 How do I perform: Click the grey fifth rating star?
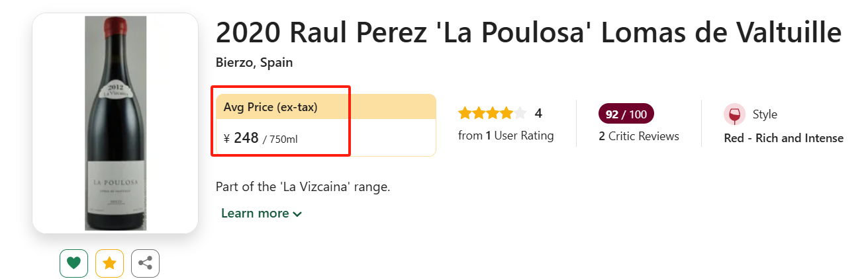point(520,114)
